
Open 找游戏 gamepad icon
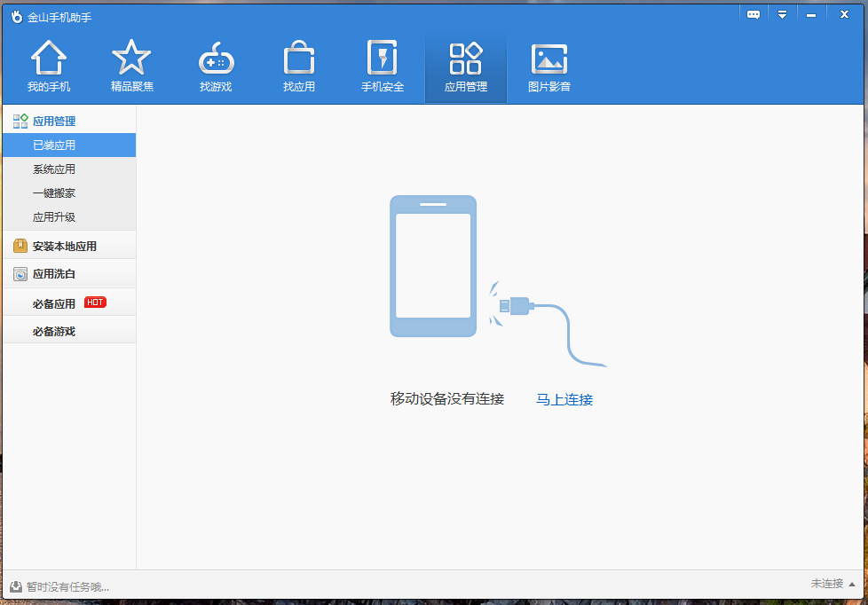[x=216, y=59]
